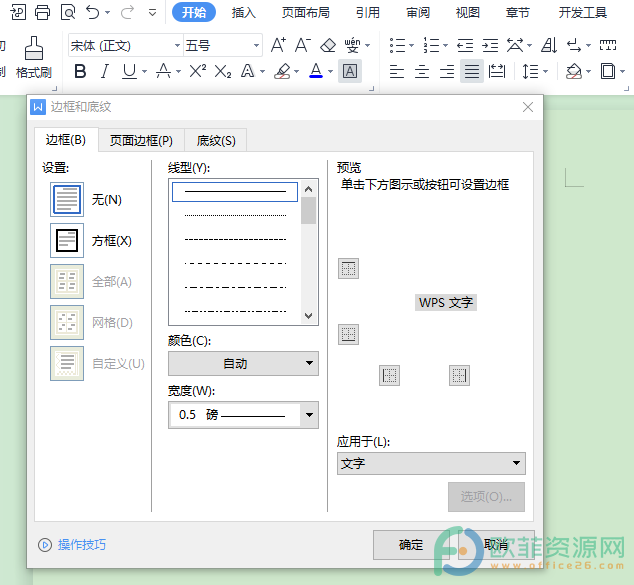Decrease font size with A- icon
The width and height of the screenshot is (634, 585).
tap(302, 45)
